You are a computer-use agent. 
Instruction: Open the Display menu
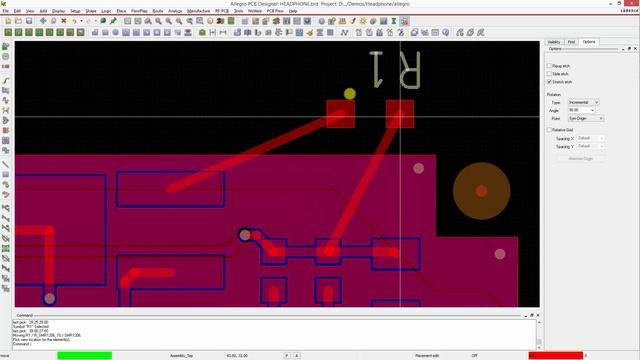click(58, 11)
